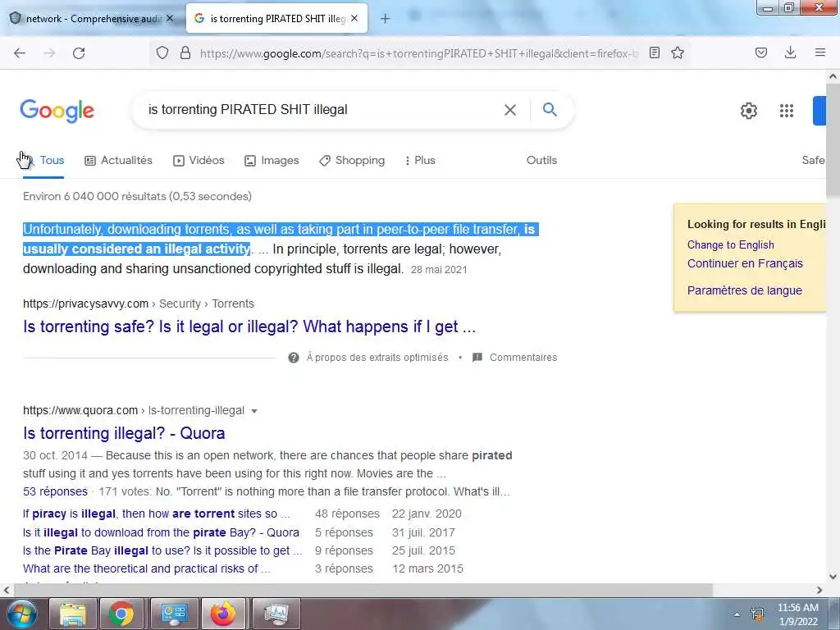Run search with magnifying glass icon
The width and height of the screenshot is (840, 630).
click(550, 110)
